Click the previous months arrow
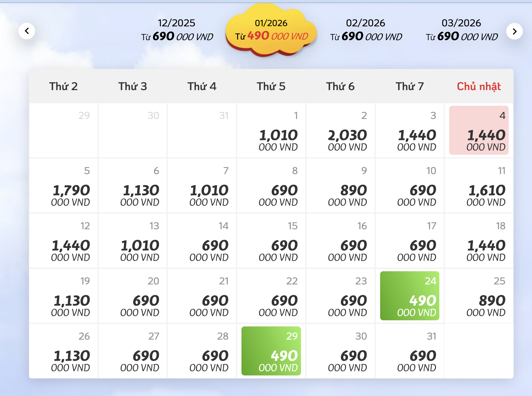532x396 pixels. pos(27,31)
